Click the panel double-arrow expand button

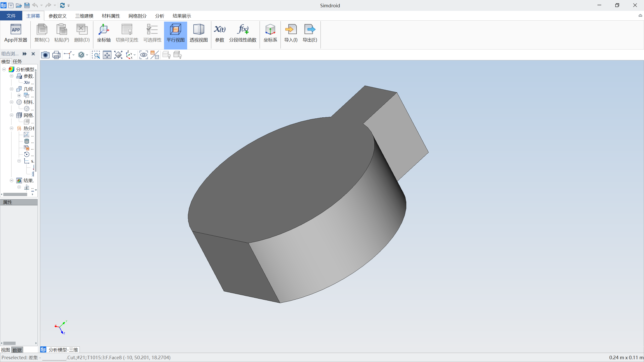pos(24,54)
